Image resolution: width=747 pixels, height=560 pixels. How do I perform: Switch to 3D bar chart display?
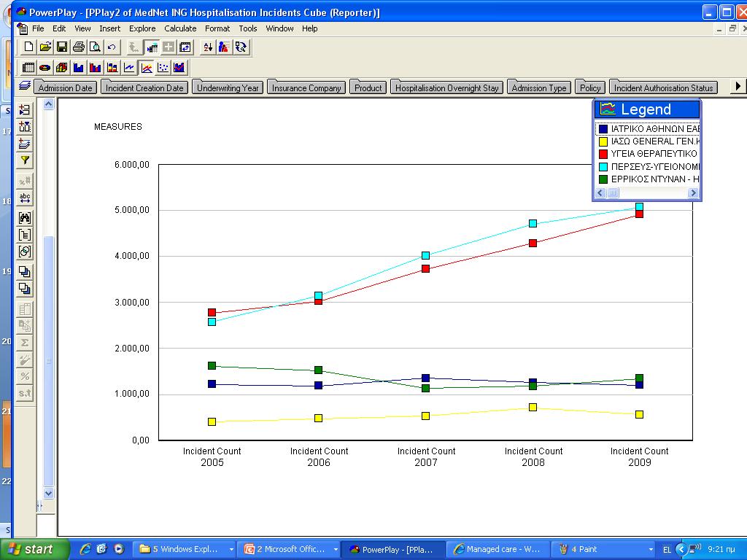tap(62, 68)
